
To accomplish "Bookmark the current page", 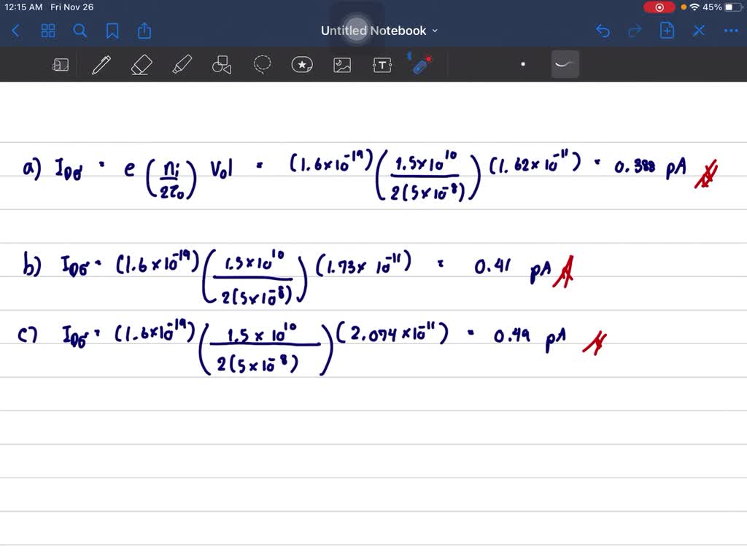I will (x=112, y=31).
